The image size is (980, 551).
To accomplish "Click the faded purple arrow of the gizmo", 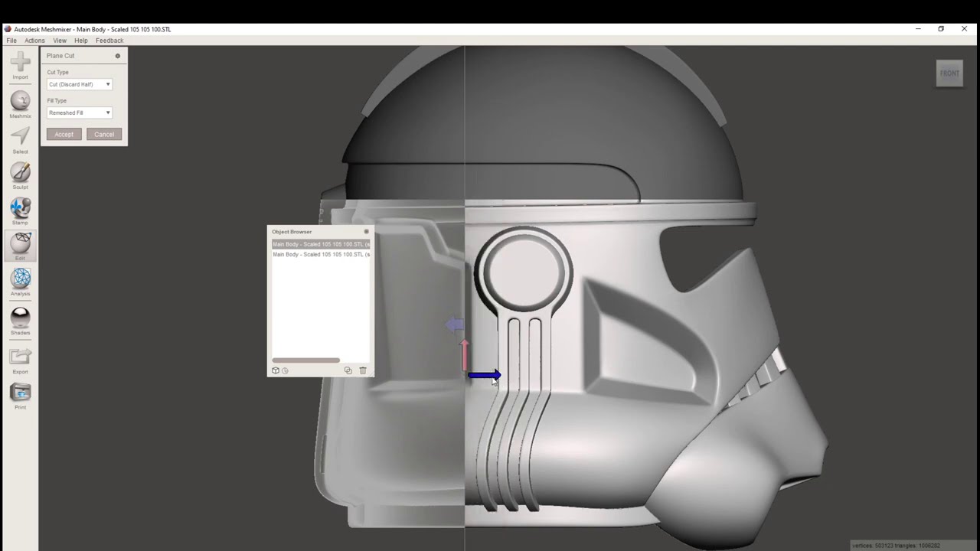I will coord(455,325).
